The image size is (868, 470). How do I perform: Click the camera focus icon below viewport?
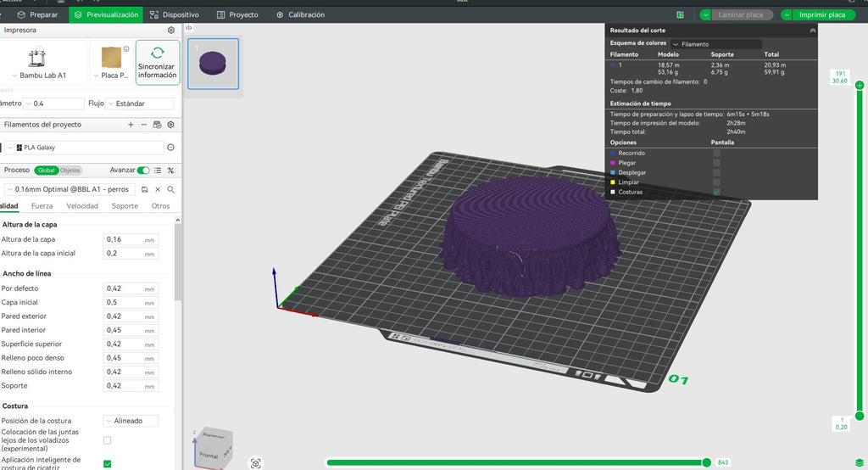(x=255, y=463)
